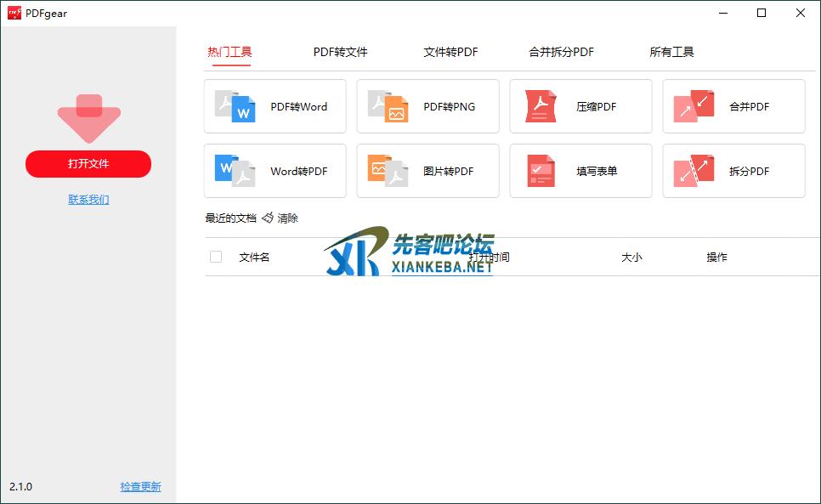This screenshot has height=504, width=821.
Task: Click the 联系我们 link
Action: pos(88,200)
